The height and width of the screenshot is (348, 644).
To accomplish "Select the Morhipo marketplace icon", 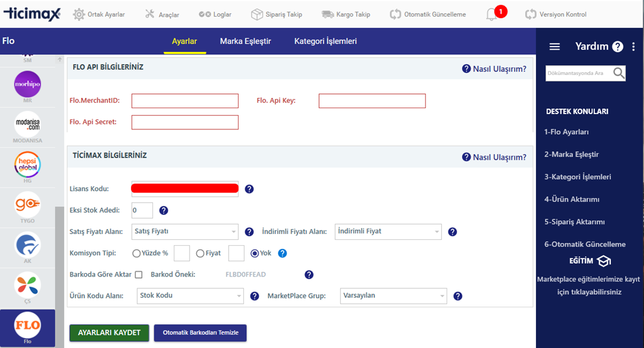I will pos(28,84).
